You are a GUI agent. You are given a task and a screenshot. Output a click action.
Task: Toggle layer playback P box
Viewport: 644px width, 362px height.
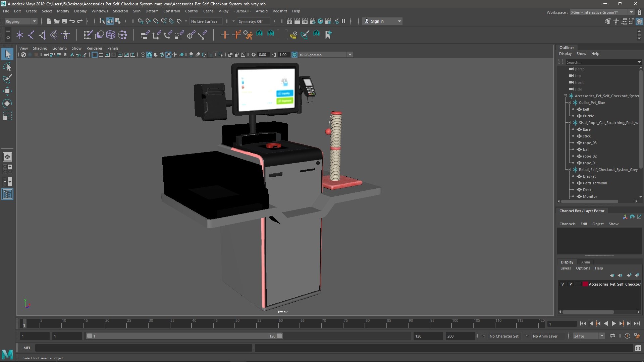(x=570, y=284)
